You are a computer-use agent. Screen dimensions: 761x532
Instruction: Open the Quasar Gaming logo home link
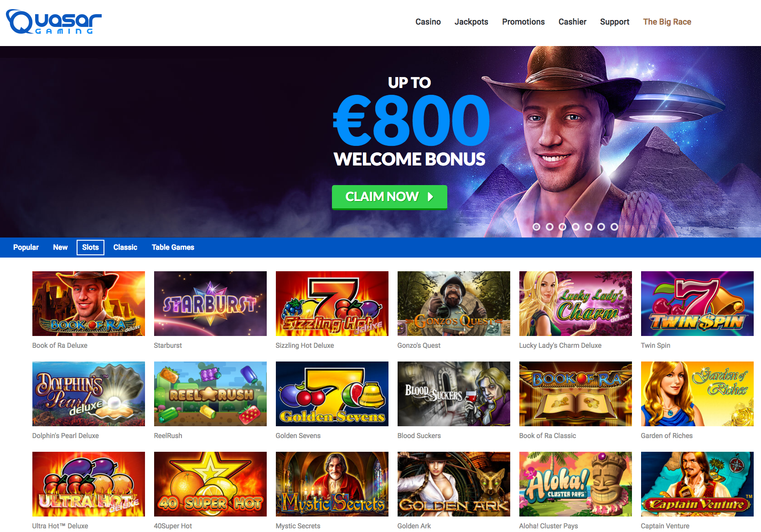coord(54,22)
